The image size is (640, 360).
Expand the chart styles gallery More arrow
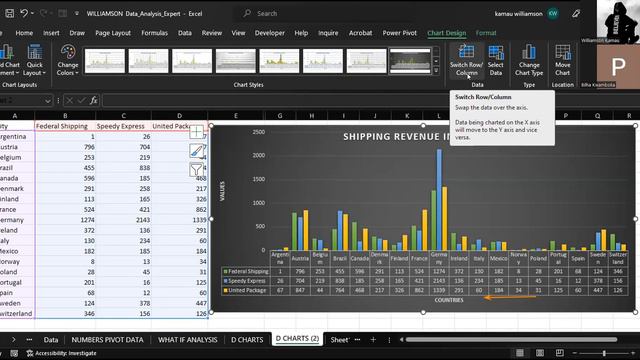(436, 71)
